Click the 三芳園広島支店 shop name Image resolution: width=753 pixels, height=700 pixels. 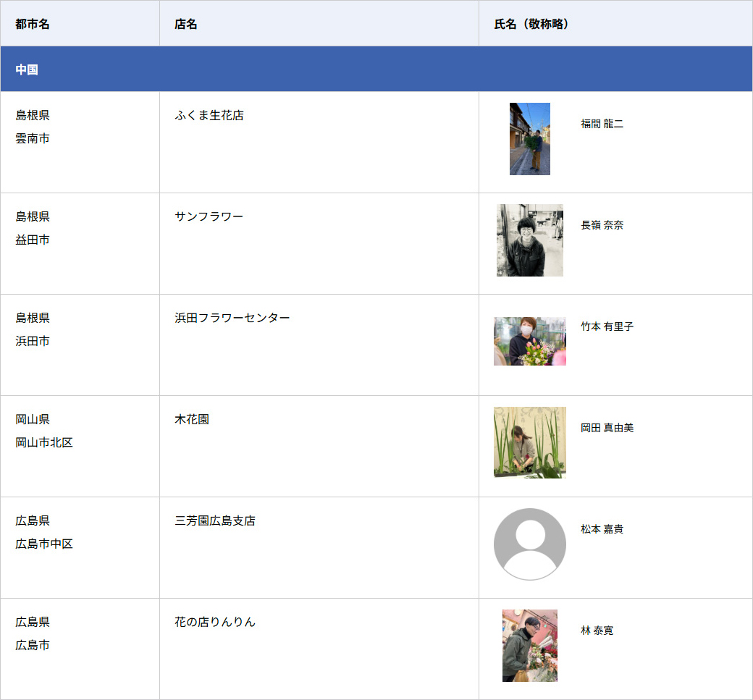(x=215, y=520)
